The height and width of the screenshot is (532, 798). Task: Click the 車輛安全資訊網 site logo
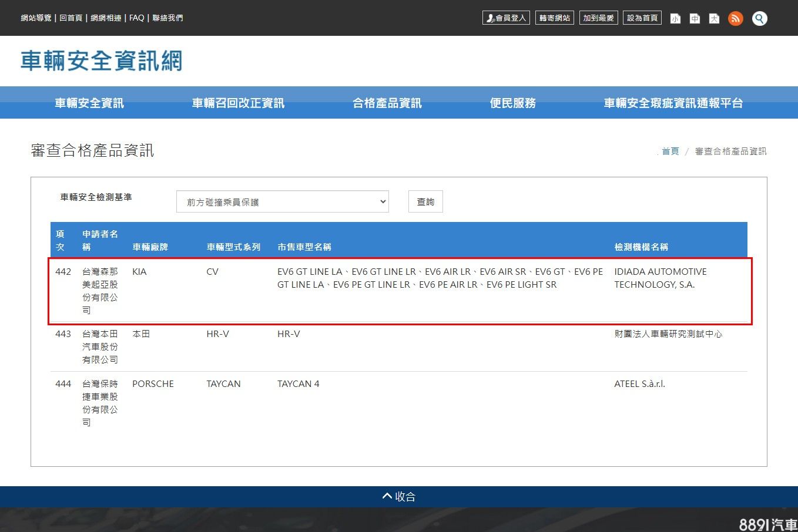pyautogui.click(x=102, y=61)
